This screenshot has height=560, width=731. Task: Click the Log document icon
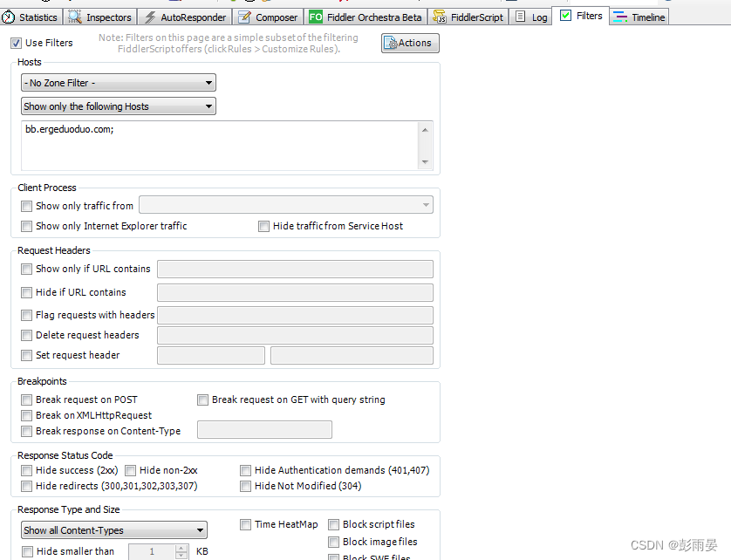point(520,17)
